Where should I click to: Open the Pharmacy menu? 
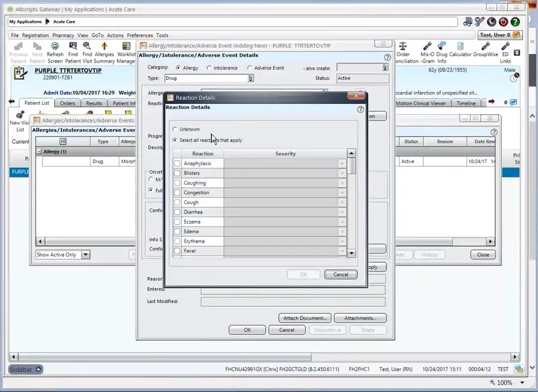63,35
